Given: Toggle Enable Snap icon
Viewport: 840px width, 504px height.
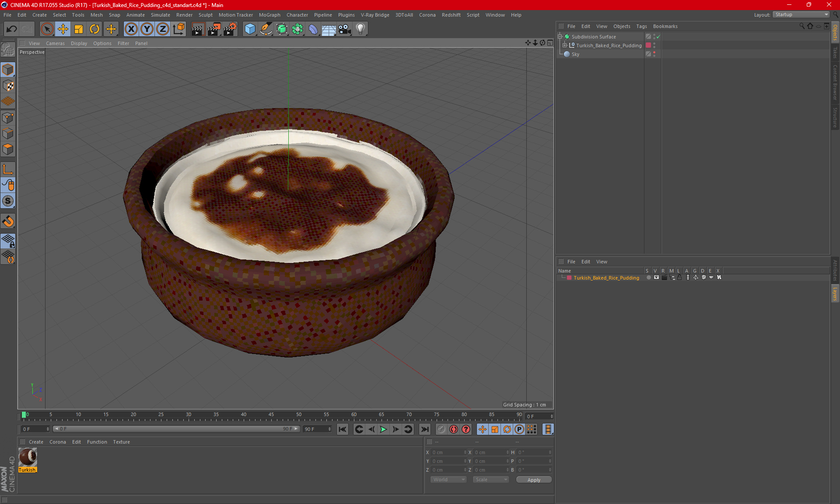Looking at the screenshot, I should [x=8, y=221].
